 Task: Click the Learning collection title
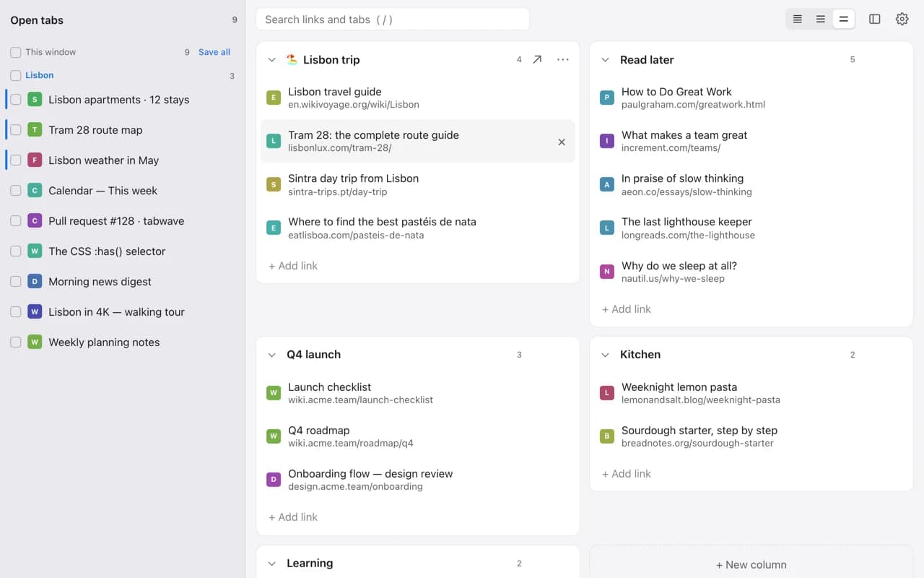310,564
